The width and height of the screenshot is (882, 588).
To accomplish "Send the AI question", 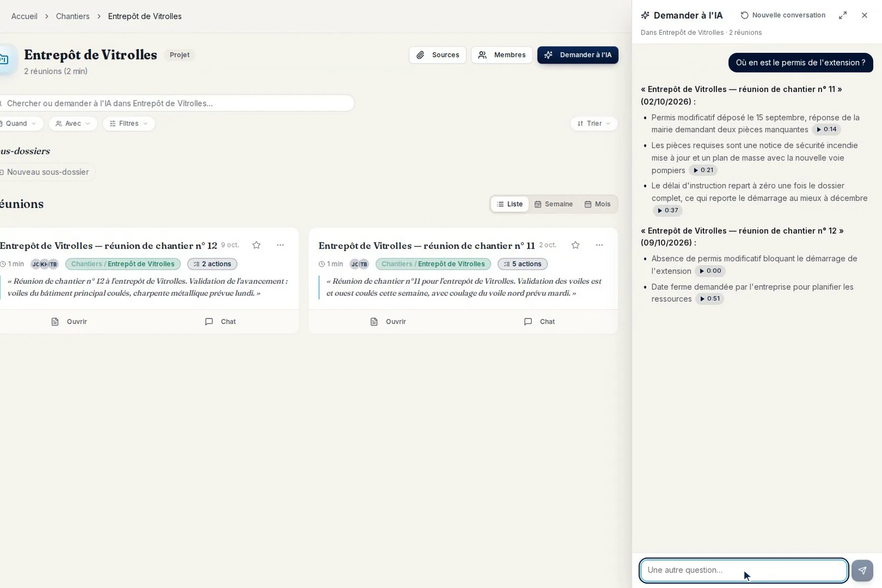I will click(x=862, y=570).
